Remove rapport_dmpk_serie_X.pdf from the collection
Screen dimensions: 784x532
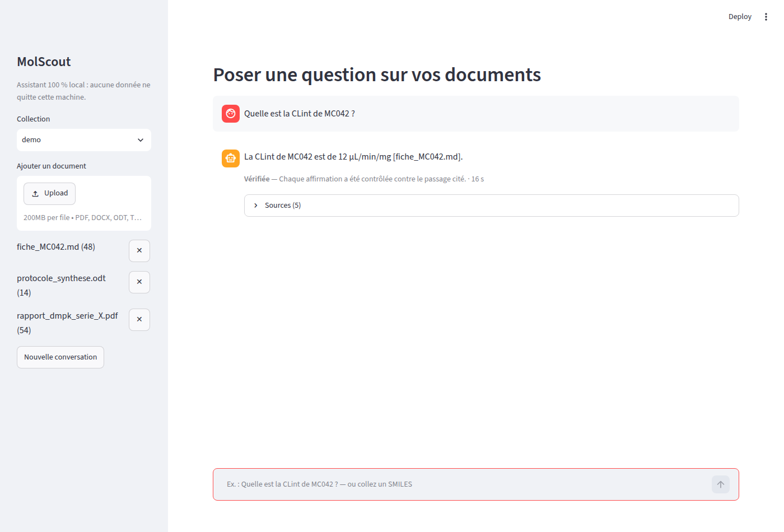click(139, 320)
